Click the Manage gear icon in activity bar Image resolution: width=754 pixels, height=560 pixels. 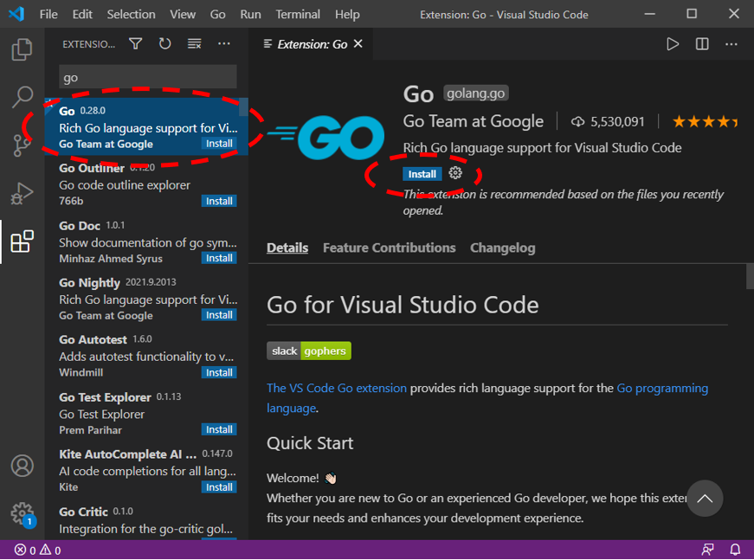click(x=22, y=512)
